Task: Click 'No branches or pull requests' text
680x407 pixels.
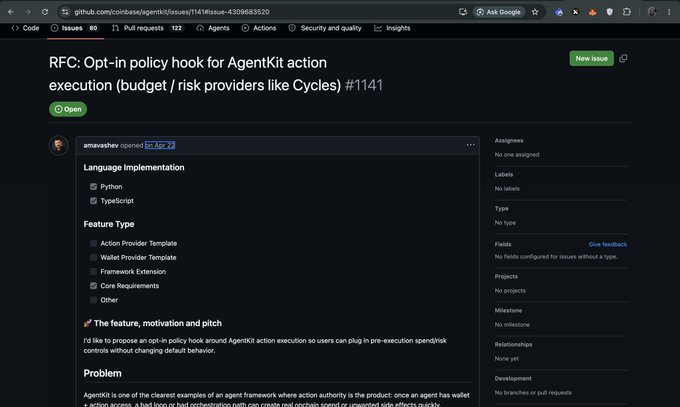Action: 533,393
